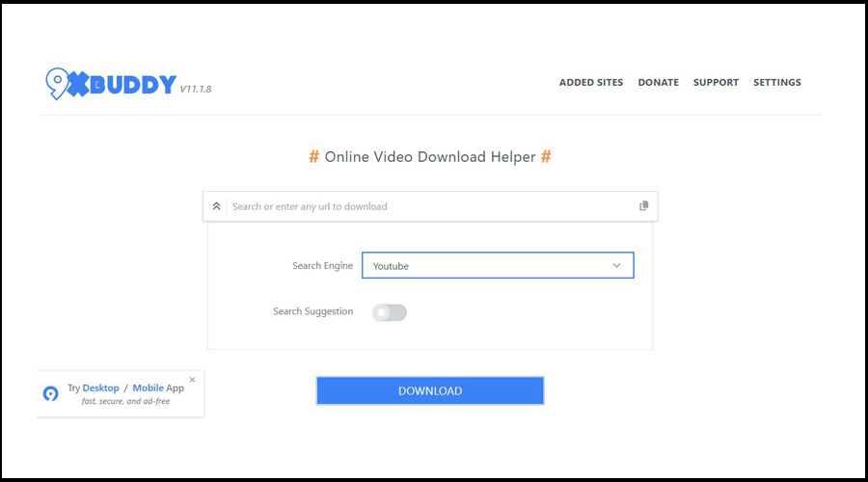The width and height of the screenshot is (868, 482).
Task: Click the 'Online Video Download Helper' heading
Action: [x=430, y=157]
